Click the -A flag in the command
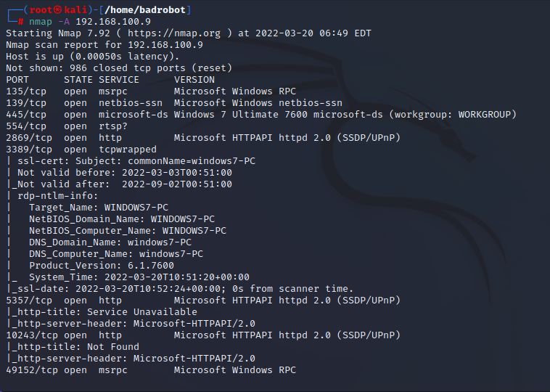 click(x=64, y=22)
